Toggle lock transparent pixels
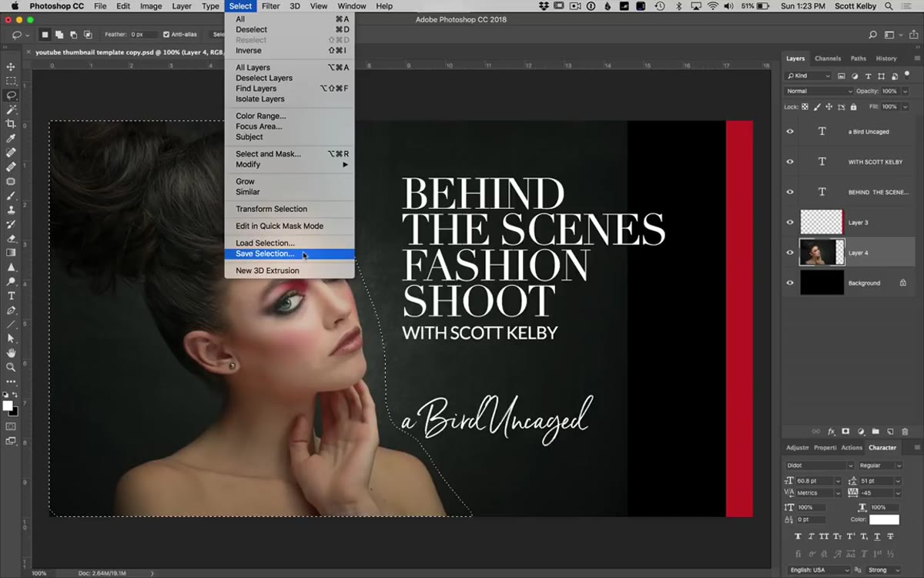The image size is (924, 578). (x=805, y=107)
